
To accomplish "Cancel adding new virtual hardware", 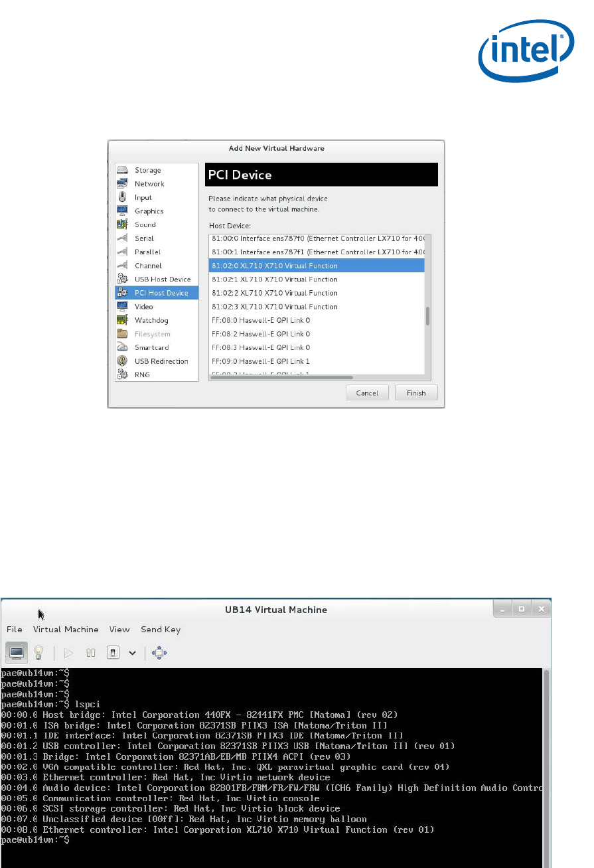I will click(x=367, y=393).
